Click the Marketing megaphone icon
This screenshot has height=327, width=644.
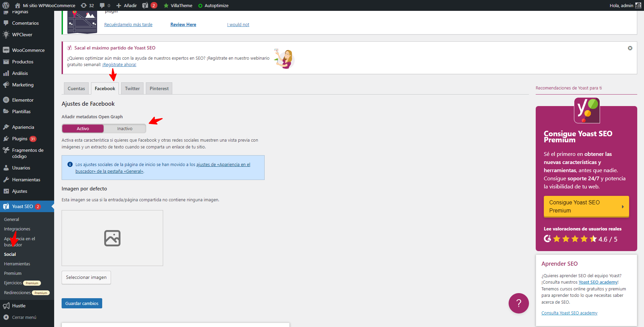click(6, 85)
